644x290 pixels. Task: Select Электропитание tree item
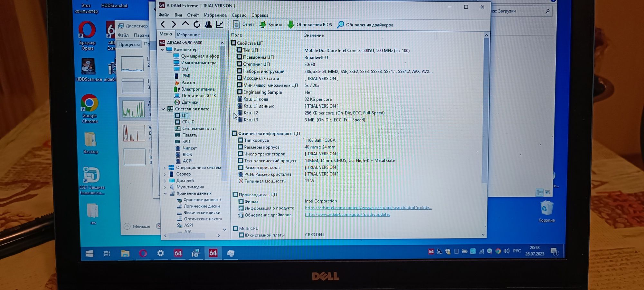(194, 89)
